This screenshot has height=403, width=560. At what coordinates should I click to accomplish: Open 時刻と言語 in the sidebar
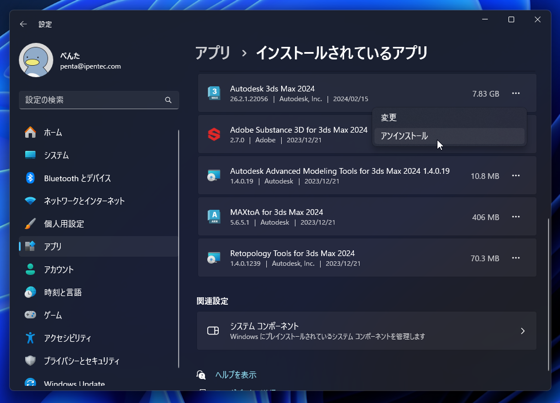(x=99, y=292)
